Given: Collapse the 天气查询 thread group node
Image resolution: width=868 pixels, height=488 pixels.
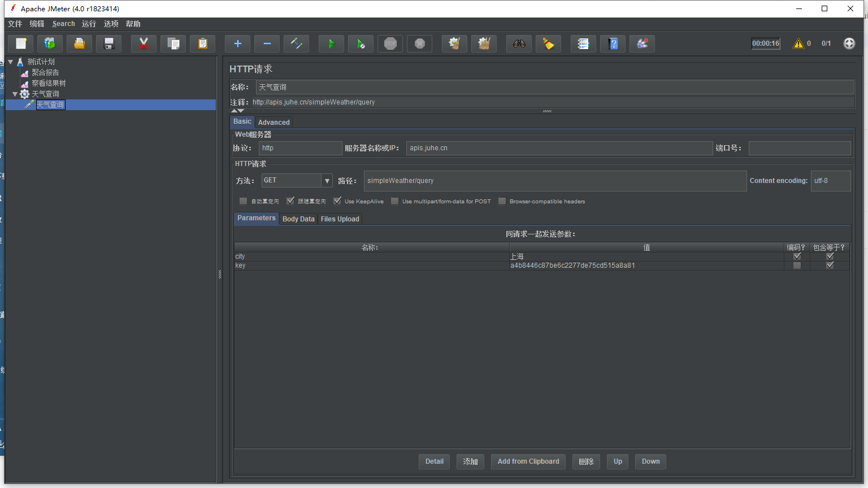Looking at the screenshot, I should (15, 94).
